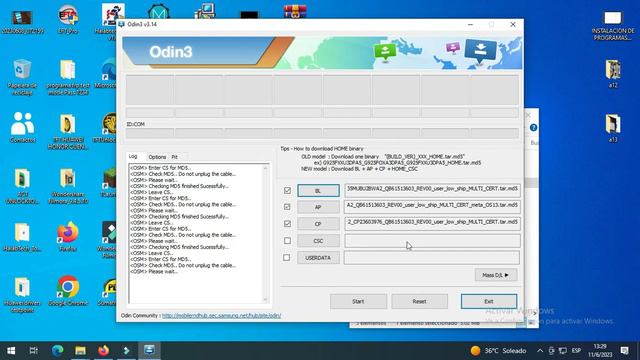
Task: Click the Reset button in Odin3
Action: (420, 301)
